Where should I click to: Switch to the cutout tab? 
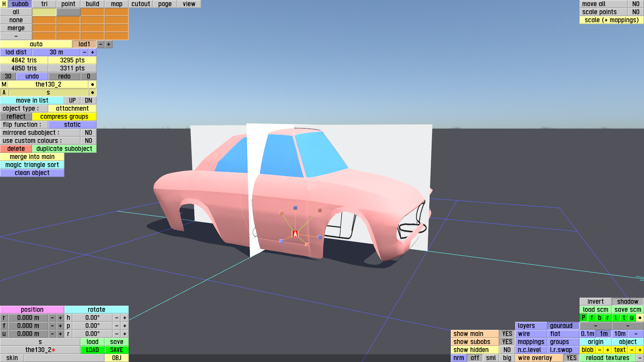point(141,4)
